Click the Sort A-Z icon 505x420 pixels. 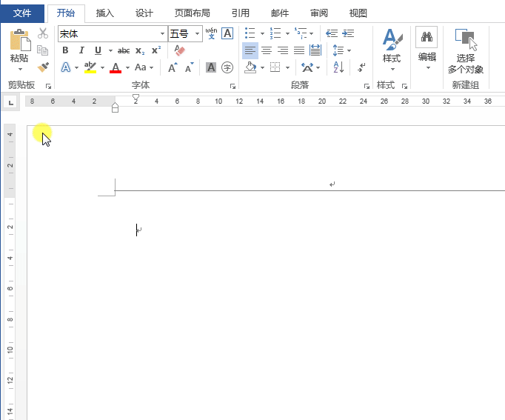[x=338, y=67]
